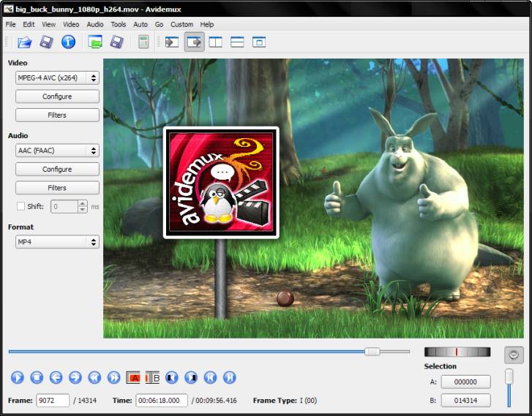
Task: Click the Time field 00:06:18.000
Action: [x=162, y=401]
